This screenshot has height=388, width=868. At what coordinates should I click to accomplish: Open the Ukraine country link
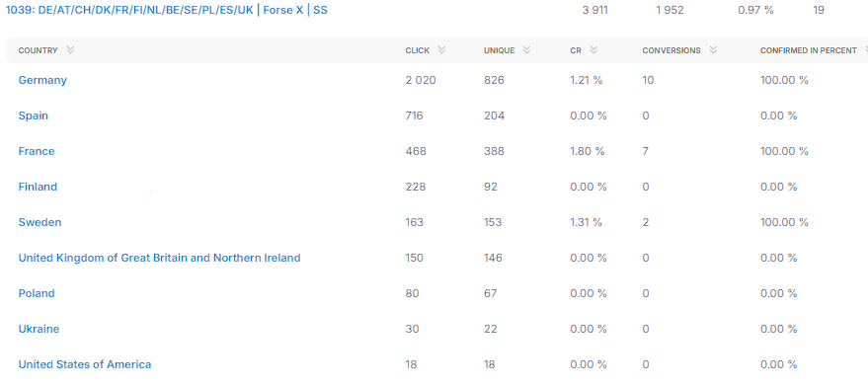point(39,329)
